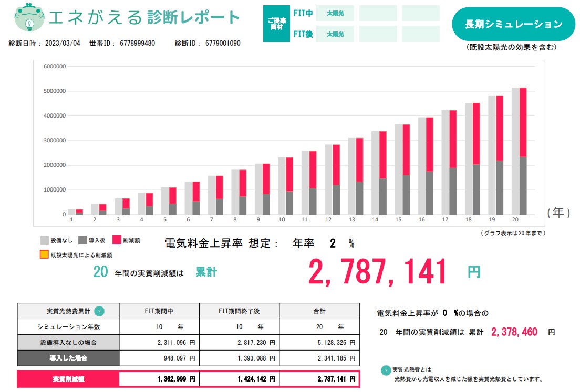Viewport: 580px width, 392px height.
Task: Click the 948,097 円 cell
Action: (159, 358)
